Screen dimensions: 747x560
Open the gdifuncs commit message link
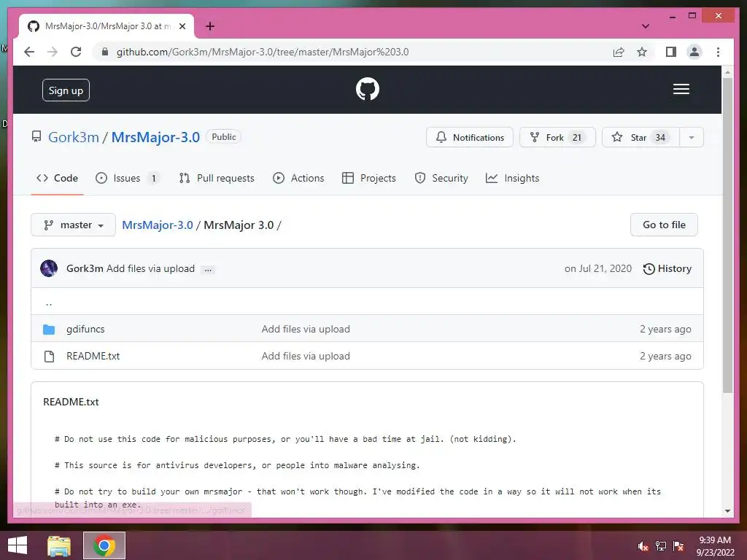(x=306, y=329)
